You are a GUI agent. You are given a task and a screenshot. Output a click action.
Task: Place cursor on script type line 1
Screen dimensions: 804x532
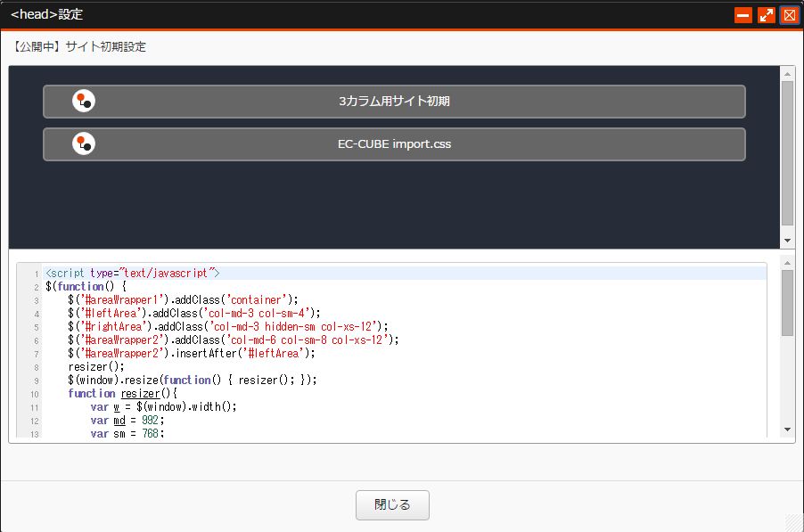point(133,274)
